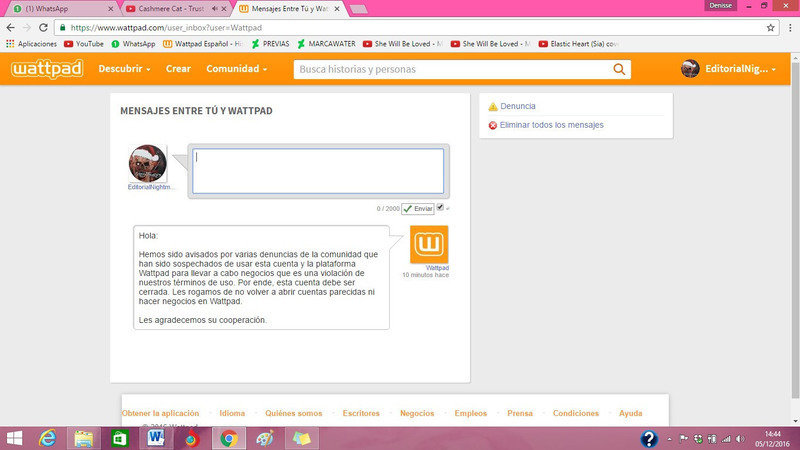Screen dimensions: 800x450
Task: Toggle the checkbox next to Enviar
Action: tap(440, 207)
